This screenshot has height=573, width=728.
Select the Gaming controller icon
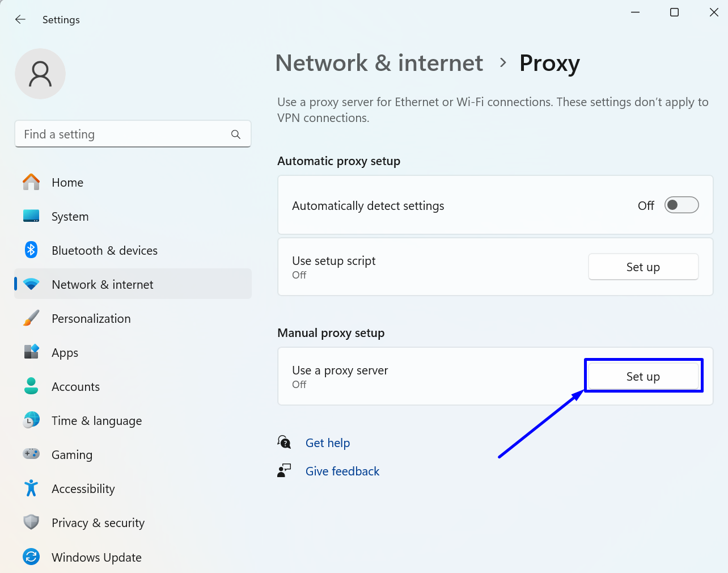click(31, 454)
